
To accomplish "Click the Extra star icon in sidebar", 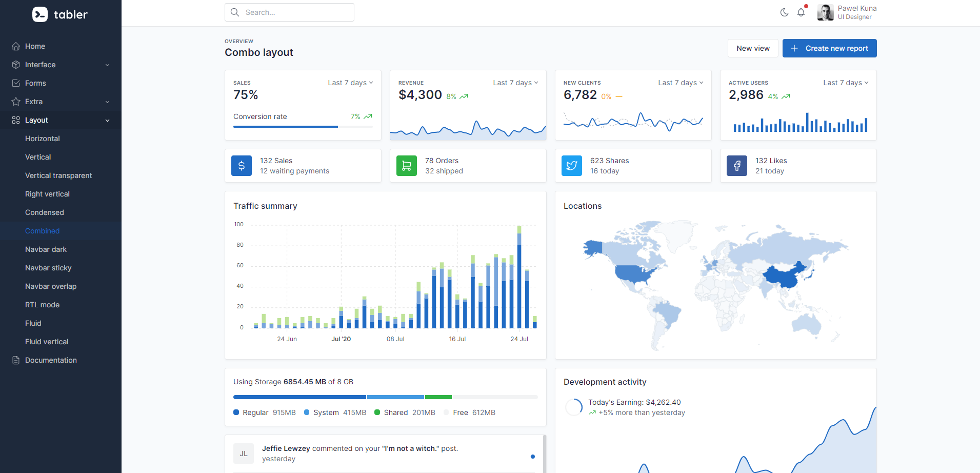I will [16, 102].
